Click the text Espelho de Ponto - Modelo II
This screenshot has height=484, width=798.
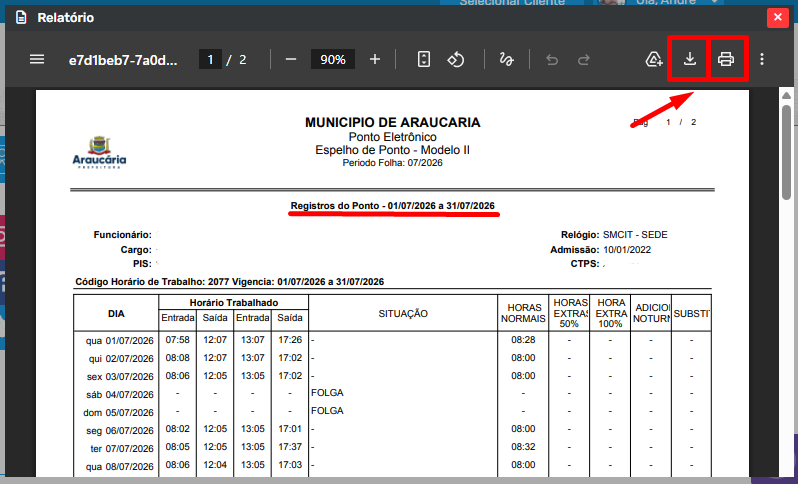392,150
